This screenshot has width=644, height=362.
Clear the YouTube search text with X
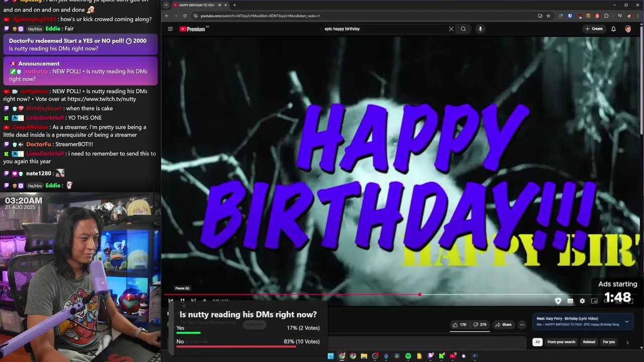[x=451, y=29]
